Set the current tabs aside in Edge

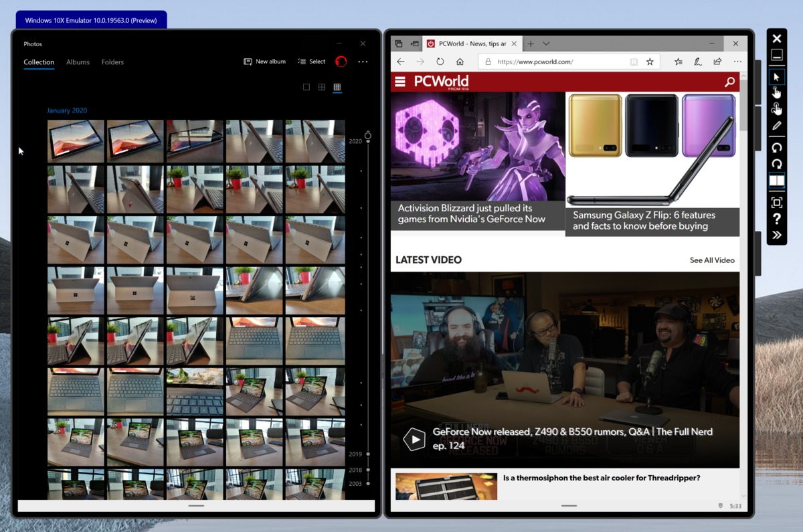coord(414,43)
